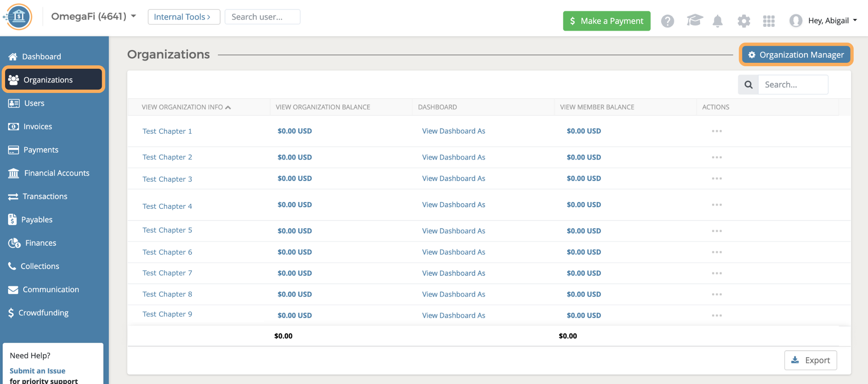The height and width of the screenshot is (384, 868).
Task: Click the magnifier icon beside table search
Action: [x=748, y=84]
